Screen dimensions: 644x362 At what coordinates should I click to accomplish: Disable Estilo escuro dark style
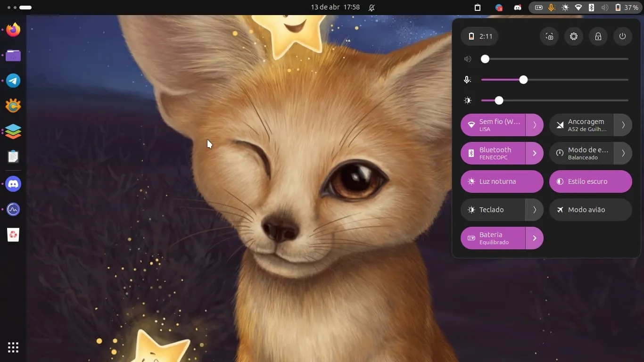[x=591, y=181]
